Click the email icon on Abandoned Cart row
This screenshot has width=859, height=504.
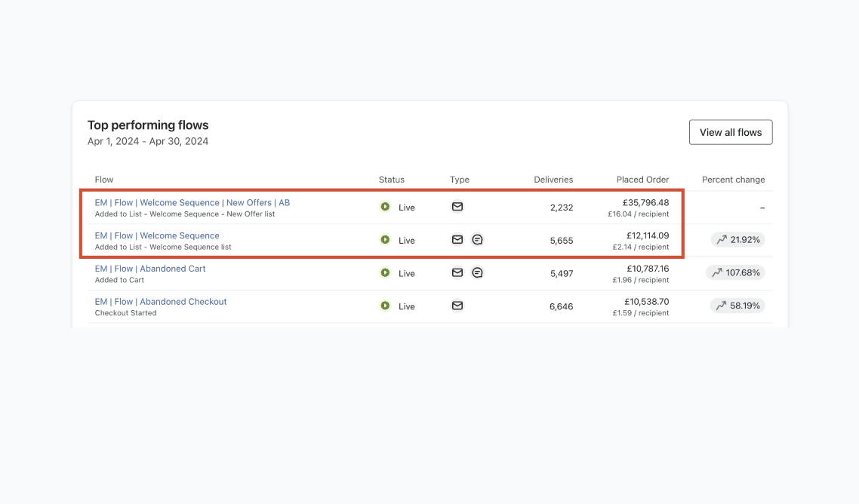[457, 273]
